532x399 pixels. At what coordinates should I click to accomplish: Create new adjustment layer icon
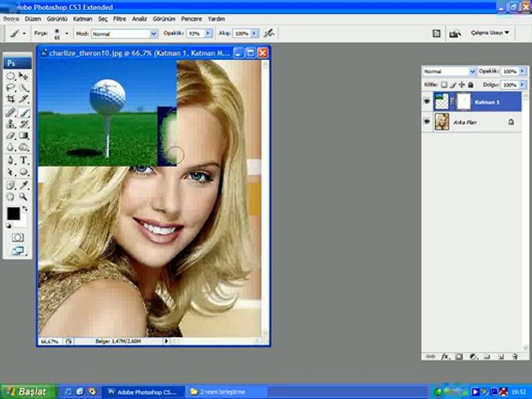click(473, 357)
